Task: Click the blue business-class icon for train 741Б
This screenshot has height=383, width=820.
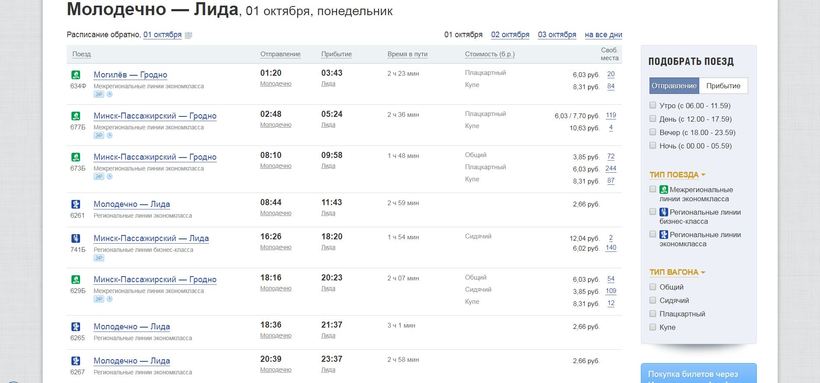Action: [75, 239]
